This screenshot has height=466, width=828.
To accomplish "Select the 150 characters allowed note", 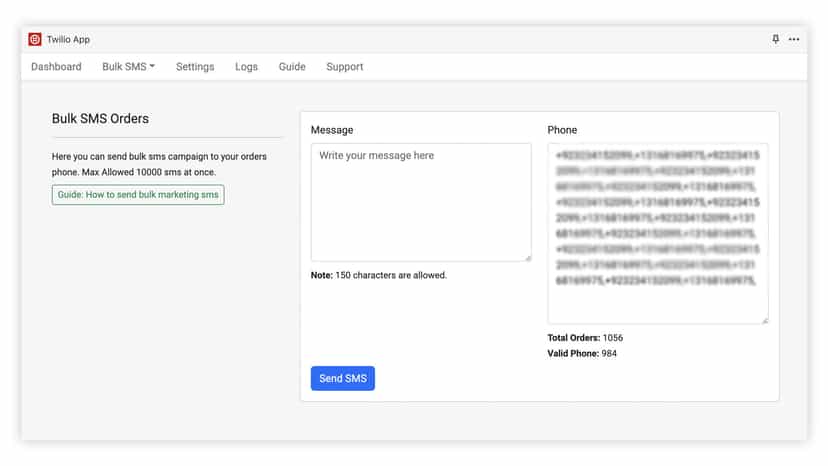I will click(379, 275).
